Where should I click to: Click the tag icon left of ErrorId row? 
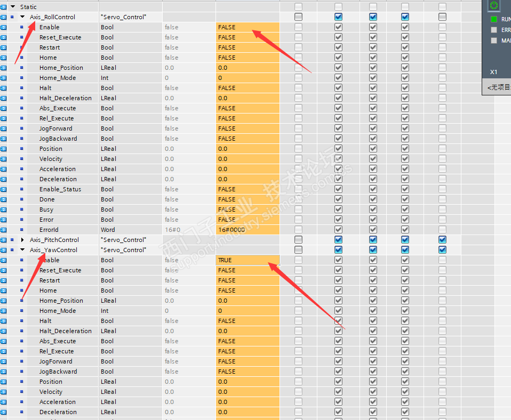[x=3, y=230]
